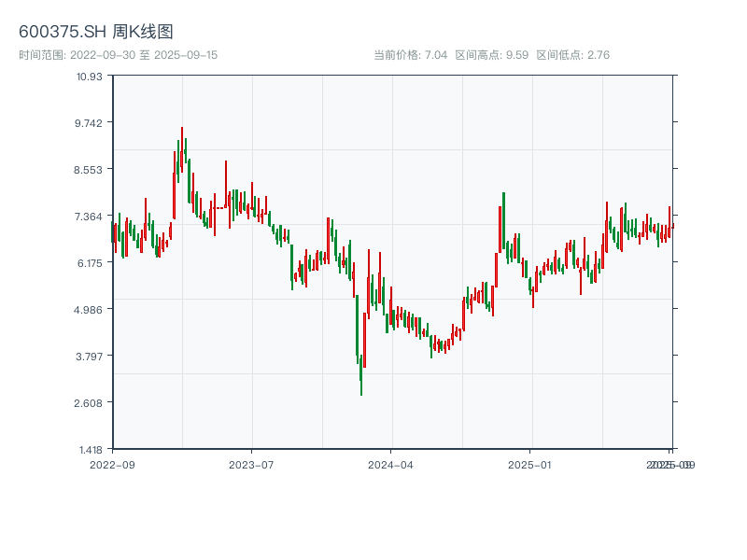
Task: Click x-axis label 2022-09
Action: 112,465
